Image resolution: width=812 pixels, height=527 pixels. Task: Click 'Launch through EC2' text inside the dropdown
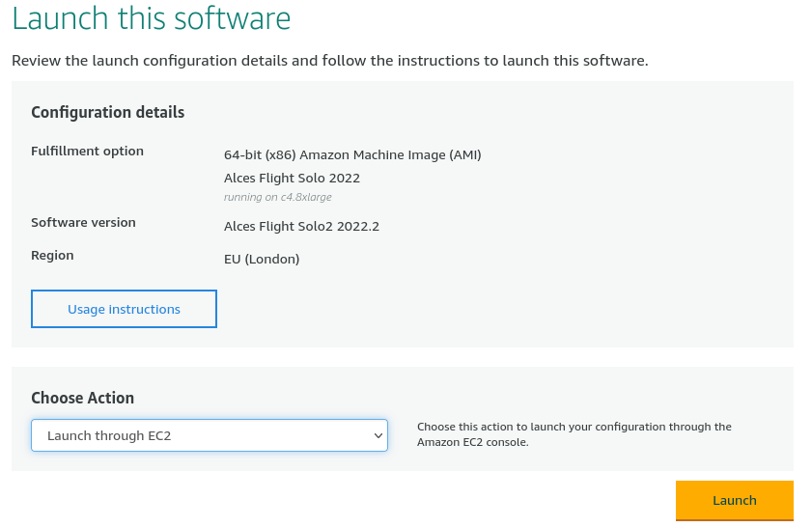point(109,436)
